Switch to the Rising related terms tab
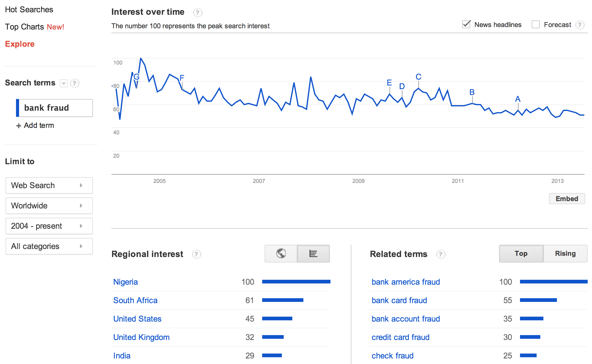This screenshot has height=364, width=592. point(565,254)
